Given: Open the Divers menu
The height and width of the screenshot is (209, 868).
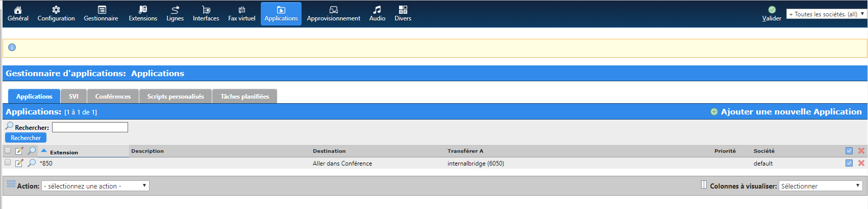Looking at the screenshot, I should click(x=403, y=14).
